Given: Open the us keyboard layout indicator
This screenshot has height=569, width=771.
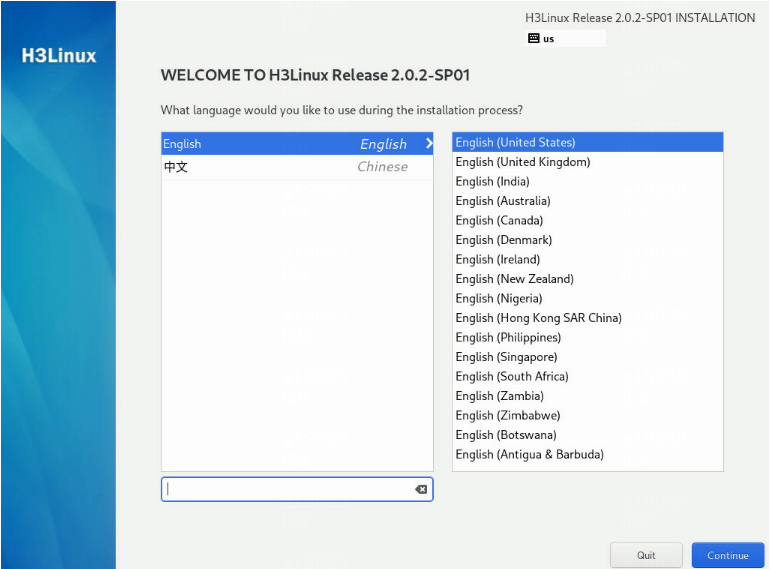Looking at the screenshot, I should pos(565,38).
